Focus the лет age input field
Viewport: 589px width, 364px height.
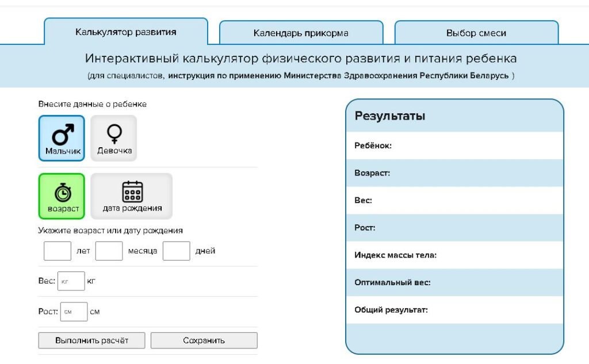point(58,251)
